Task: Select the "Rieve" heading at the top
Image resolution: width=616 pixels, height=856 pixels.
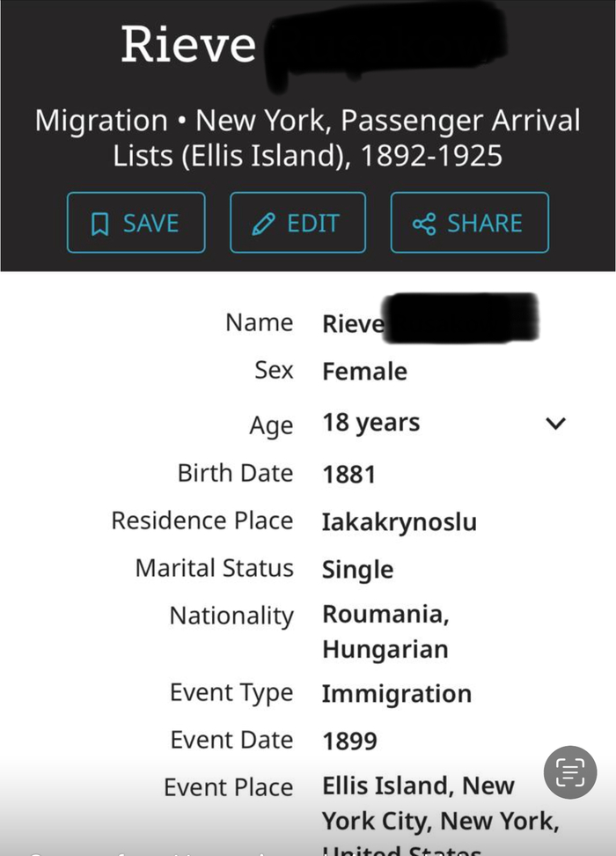Action: 188,44
